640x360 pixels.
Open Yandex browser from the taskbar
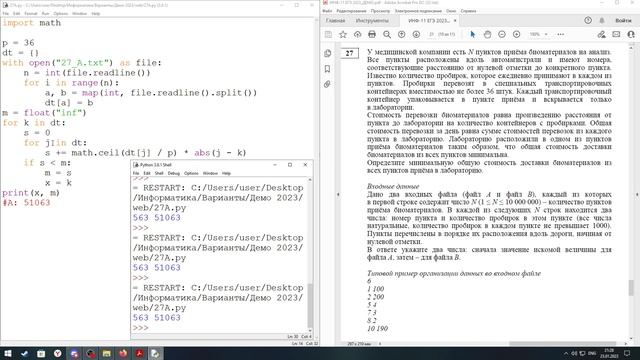(58, 353)
